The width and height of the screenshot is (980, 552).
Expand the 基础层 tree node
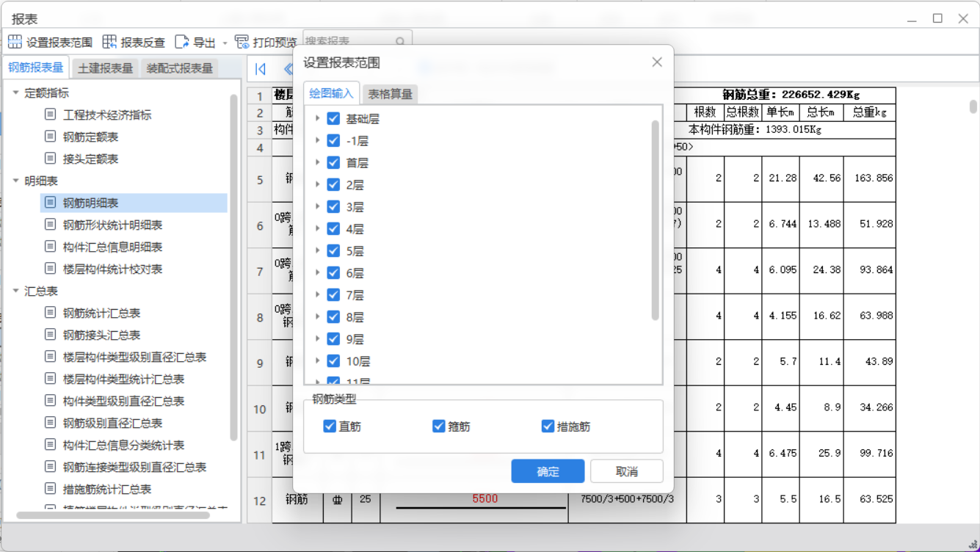click(317, 118)
